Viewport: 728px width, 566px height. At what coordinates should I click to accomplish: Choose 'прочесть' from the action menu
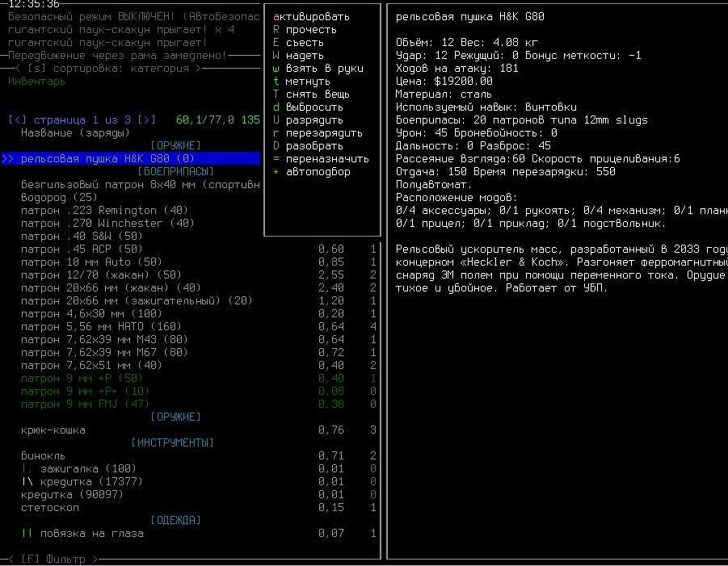coord(305,30)
